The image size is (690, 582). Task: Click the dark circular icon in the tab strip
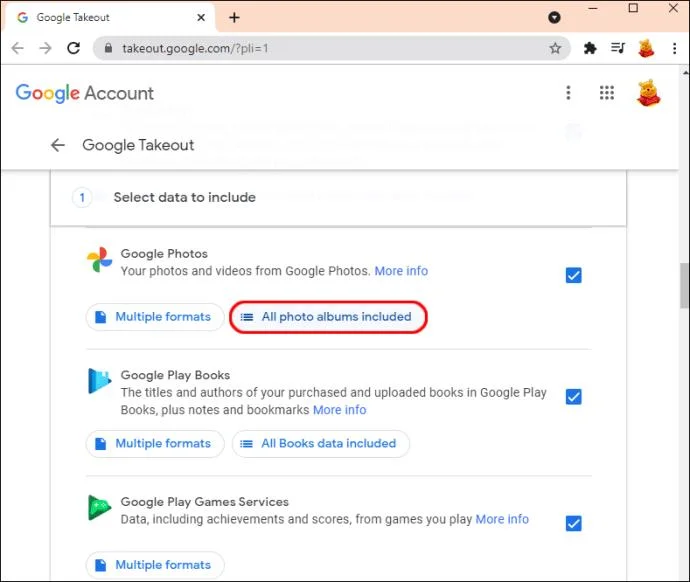pyautogui.click(x=554, y=18)
